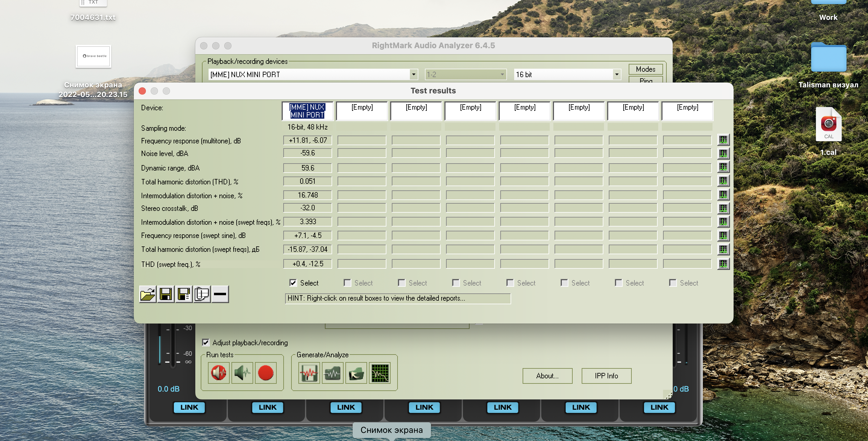Click the IPP Info button
Viewport: 868px width, 441px height.
[606, 376]
